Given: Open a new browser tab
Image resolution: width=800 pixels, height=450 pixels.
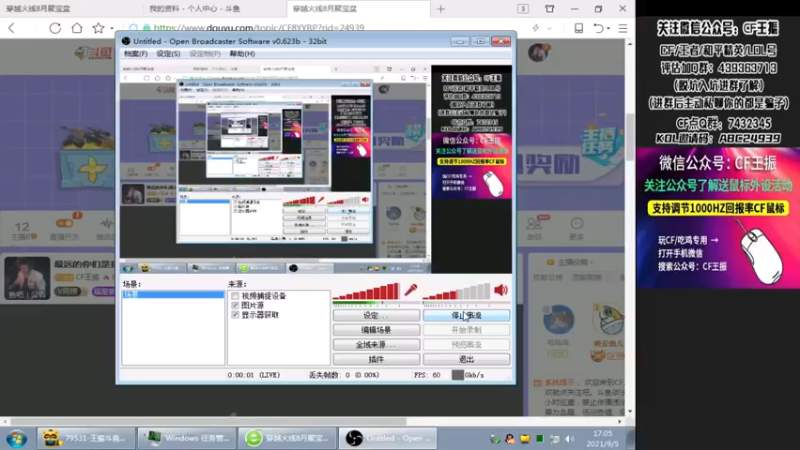Looking at the screenshot, I should coord(441,9).
